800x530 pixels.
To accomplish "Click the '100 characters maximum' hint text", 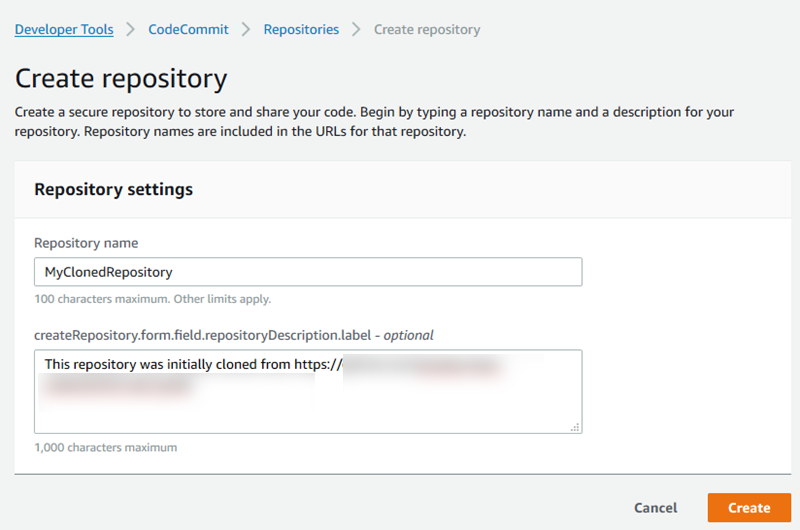I will 152,299.
